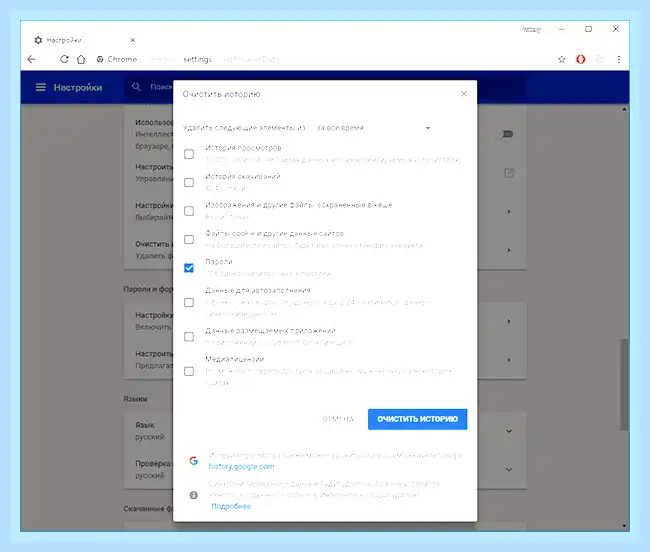Viewport: 650px width, 552px height.
Task: Open the 'за все время' time range dropdown
Action: pyautogui.click(x=373, y=128)
